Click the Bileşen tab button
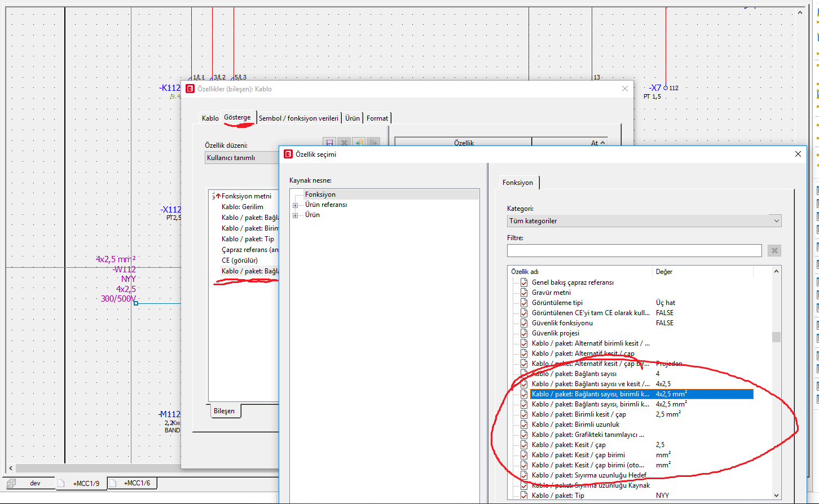This screenshot has height=504, width=819. click(x=224, y=411)
